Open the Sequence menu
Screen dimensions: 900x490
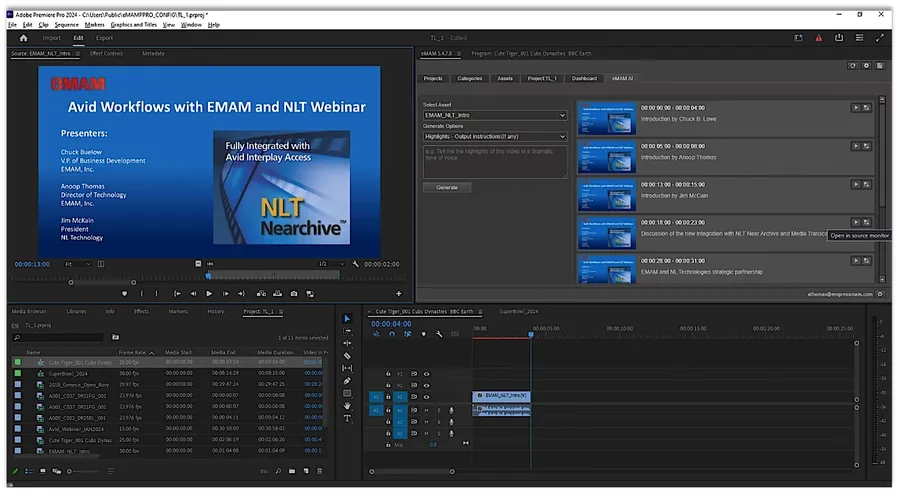click(x=67, y=25)
